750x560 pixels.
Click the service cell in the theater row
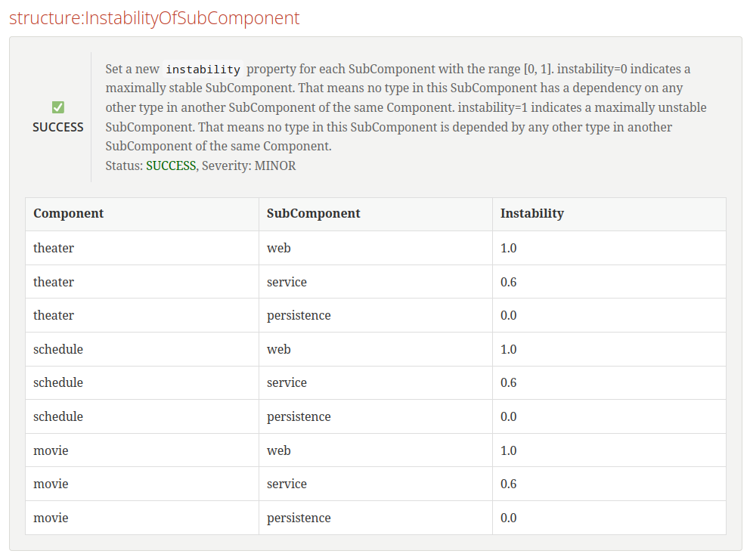pyautogui.click(x=287, y=282)
